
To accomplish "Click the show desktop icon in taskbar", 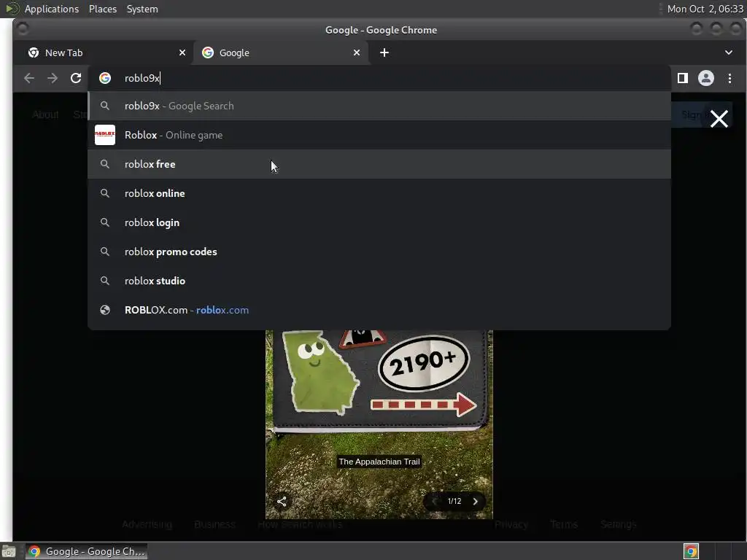I will (9, 551).
